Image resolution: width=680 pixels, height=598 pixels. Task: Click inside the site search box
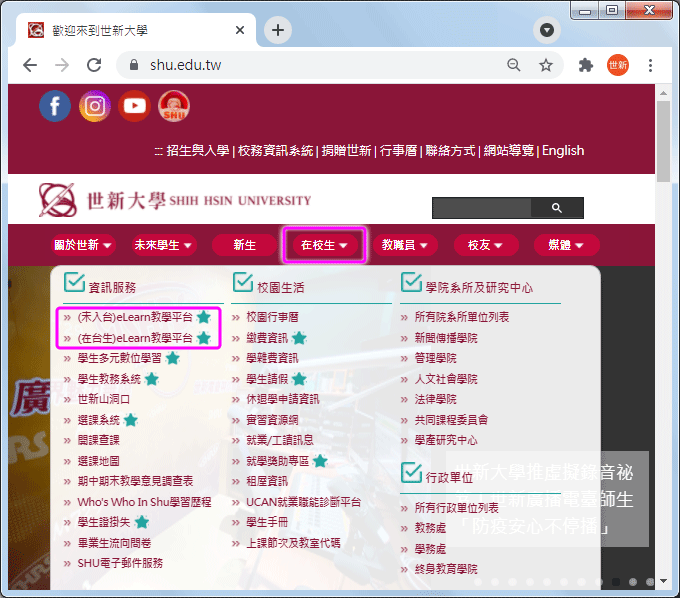coord(481,208)
